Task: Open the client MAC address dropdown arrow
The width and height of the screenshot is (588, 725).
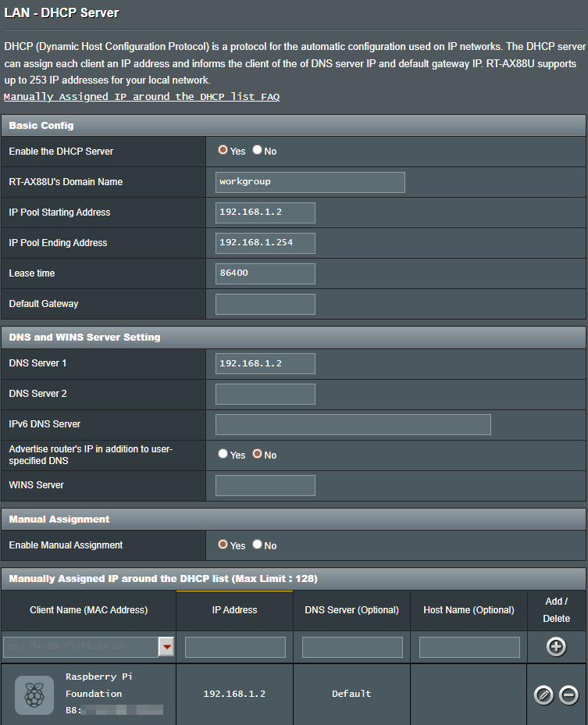Action: [x=166, y=647]
